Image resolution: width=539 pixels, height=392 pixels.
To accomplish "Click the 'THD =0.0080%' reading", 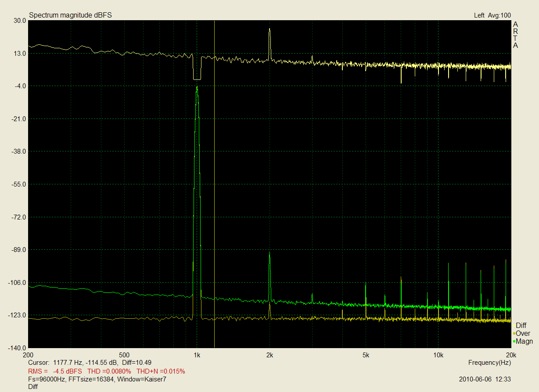I will pos(109,371).
